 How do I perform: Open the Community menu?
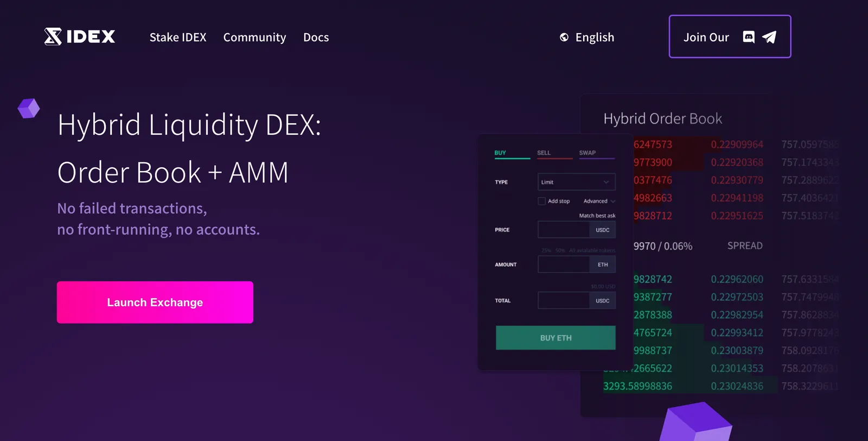point(254,37)
